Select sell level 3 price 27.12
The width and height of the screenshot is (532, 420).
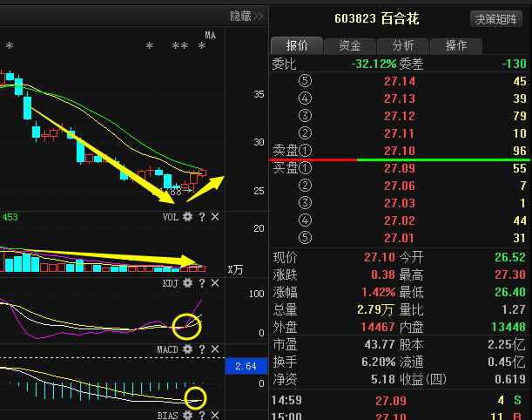tap(400, 116)
